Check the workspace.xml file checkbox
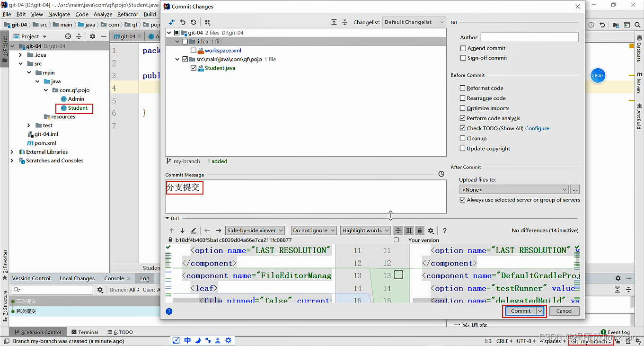The image size is (644, 346). [x=194, y=51]
